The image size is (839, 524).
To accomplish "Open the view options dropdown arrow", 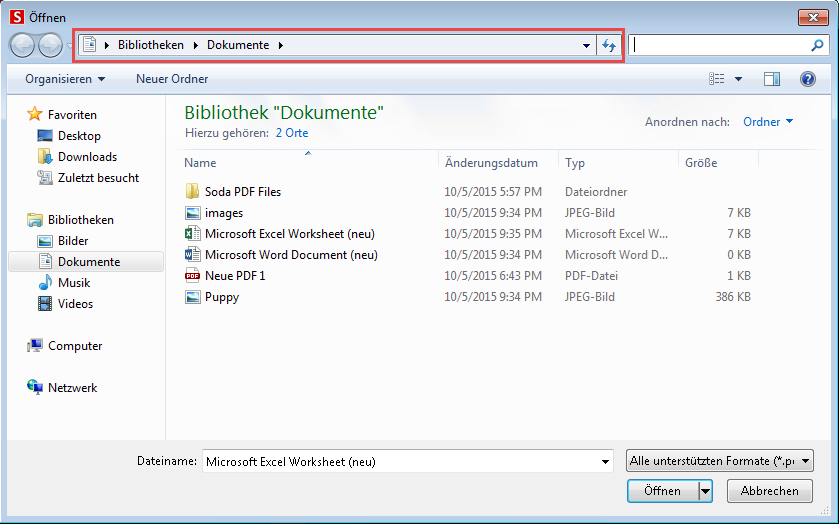I will pyautogui.click(x=738, y=79).
